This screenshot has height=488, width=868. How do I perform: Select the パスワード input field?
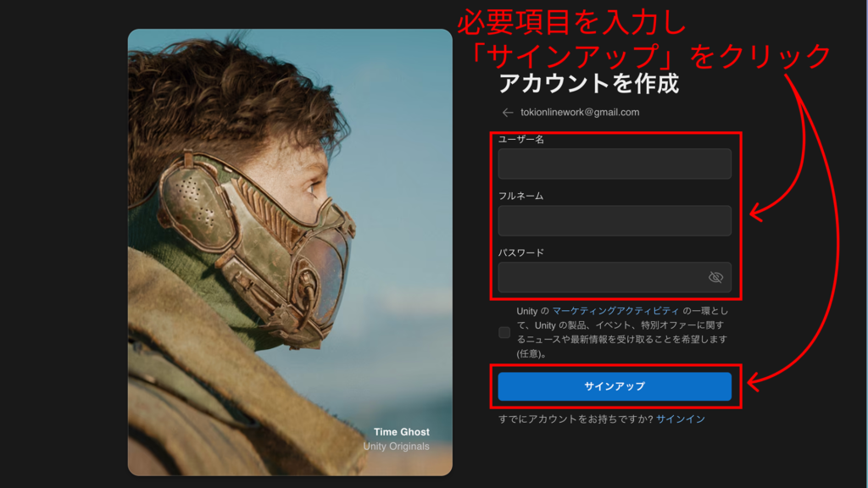pos(602,277)
